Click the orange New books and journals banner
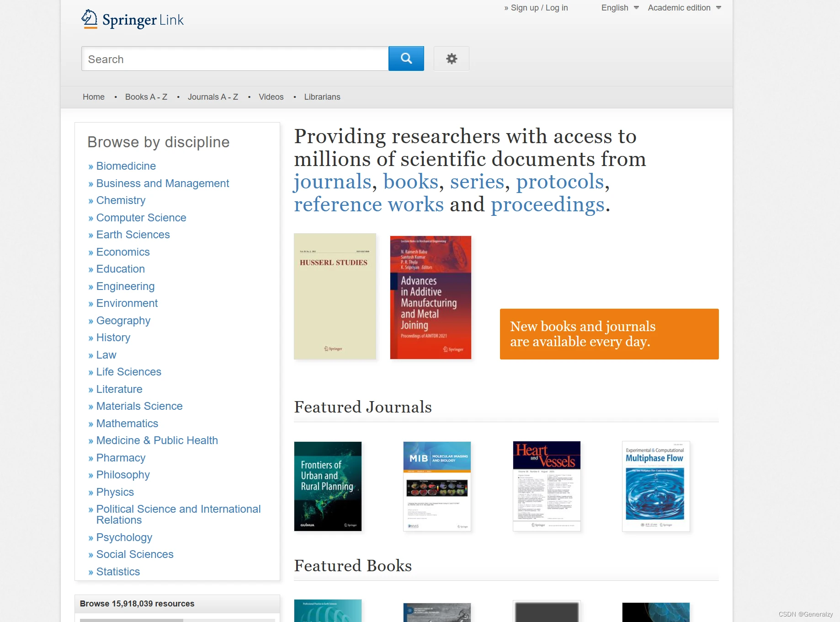This screenshot has height=622, width=840. click(609, 334)
